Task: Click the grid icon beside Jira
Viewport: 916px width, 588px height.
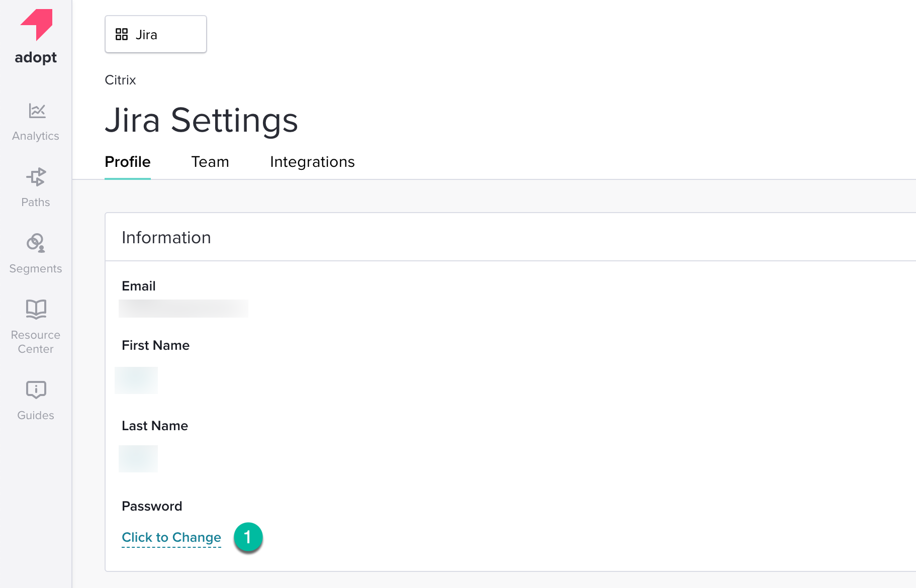Action: (122, 34)
